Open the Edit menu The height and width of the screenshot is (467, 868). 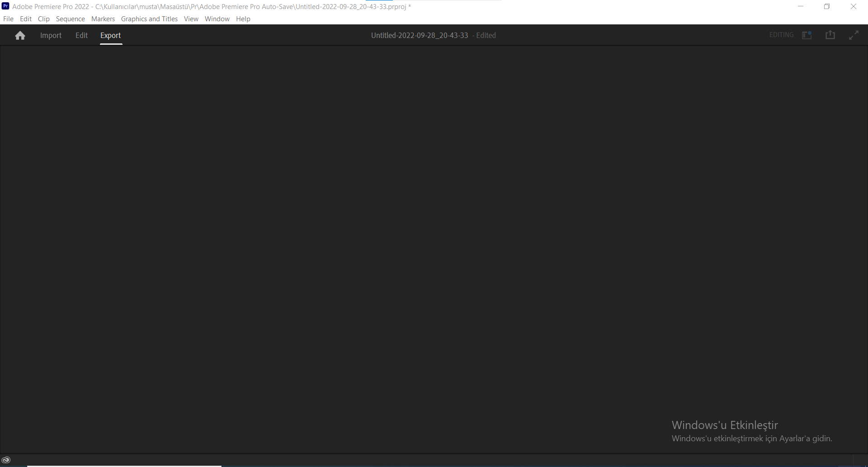(25, 19)
